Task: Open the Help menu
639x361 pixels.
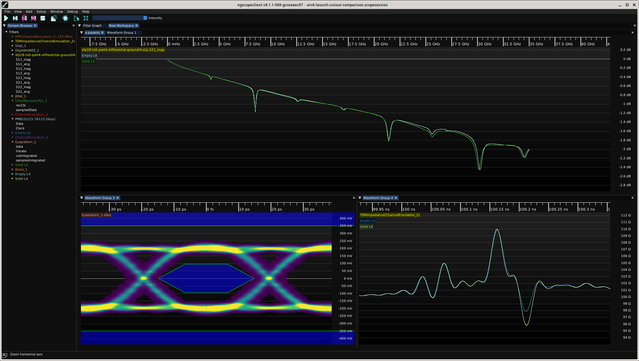Action: click(x=86, y=11)
